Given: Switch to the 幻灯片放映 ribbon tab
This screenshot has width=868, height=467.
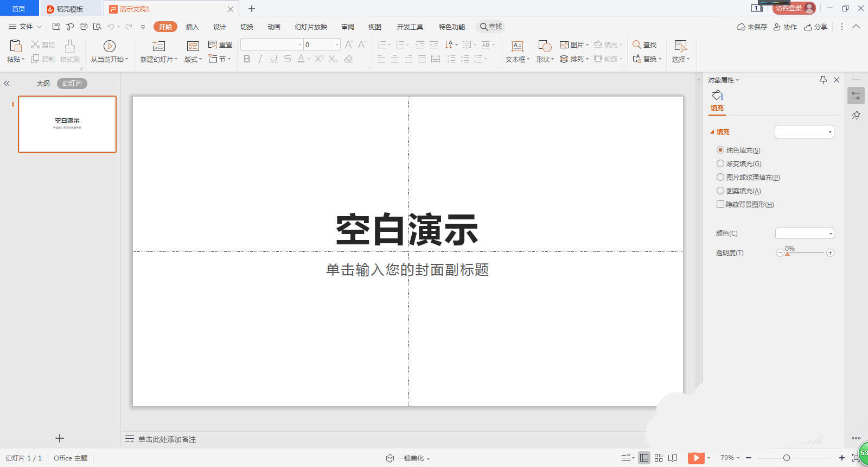Looking at the screenshot, I should coord(311,27).
